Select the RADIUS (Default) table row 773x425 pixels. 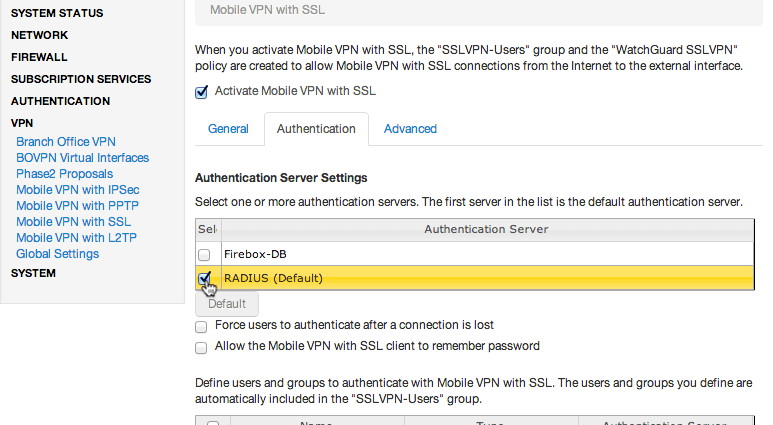475,278
